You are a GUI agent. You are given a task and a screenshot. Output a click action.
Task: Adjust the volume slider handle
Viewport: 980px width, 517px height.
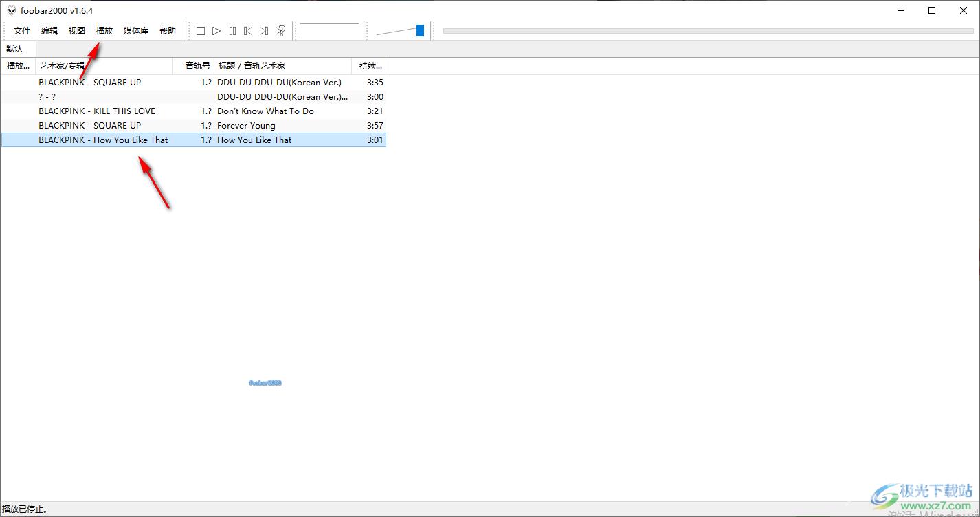click(420, 30)
